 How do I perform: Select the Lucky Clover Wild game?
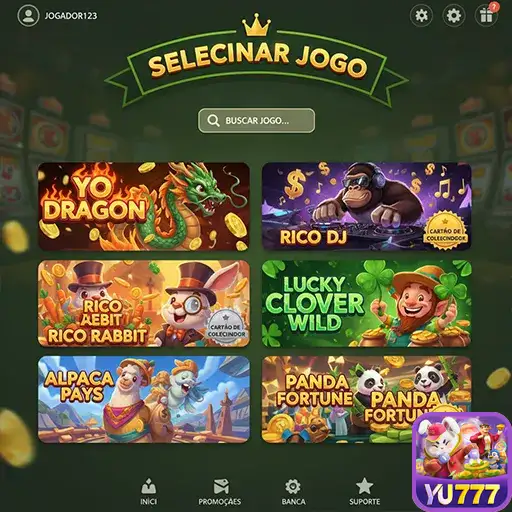(367, 304)
